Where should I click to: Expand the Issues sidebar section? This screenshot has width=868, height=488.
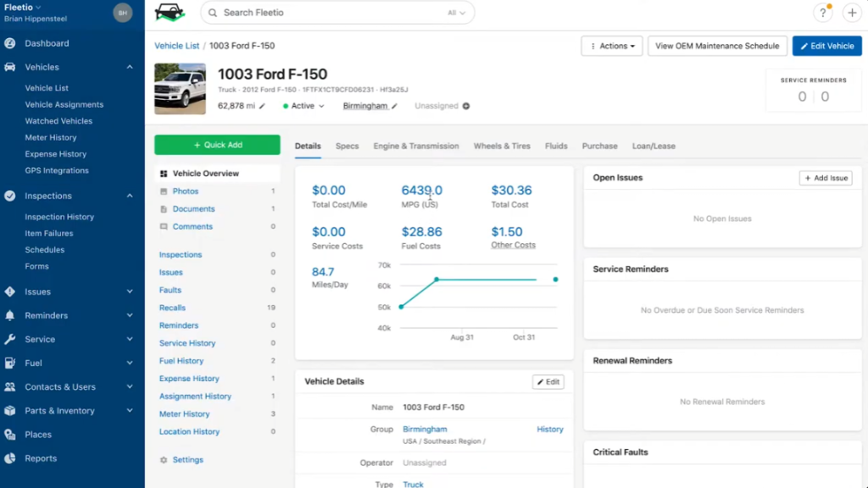pos(130,291)
